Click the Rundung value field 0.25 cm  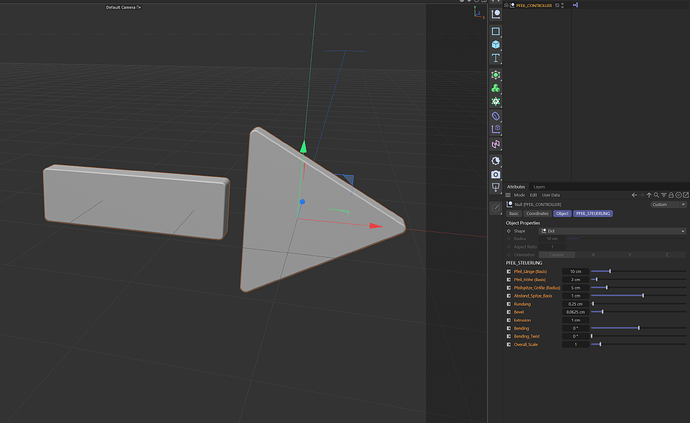[576, 304]
